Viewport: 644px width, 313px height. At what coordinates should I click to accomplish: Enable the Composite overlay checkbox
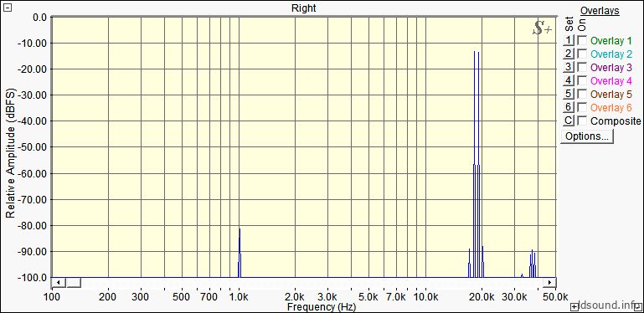[x=582, y=121]
